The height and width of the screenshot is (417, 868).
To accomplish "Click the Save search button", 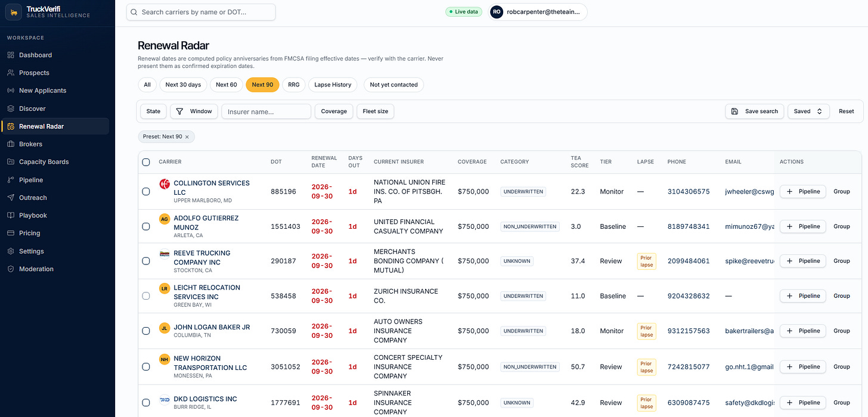I will [x=754, y=111].
